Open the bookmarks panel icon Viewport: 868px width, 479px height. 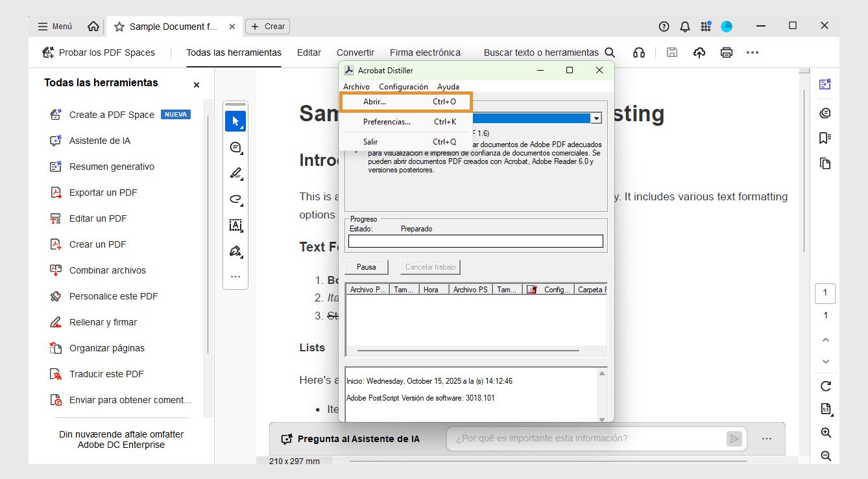click(825, 138)
